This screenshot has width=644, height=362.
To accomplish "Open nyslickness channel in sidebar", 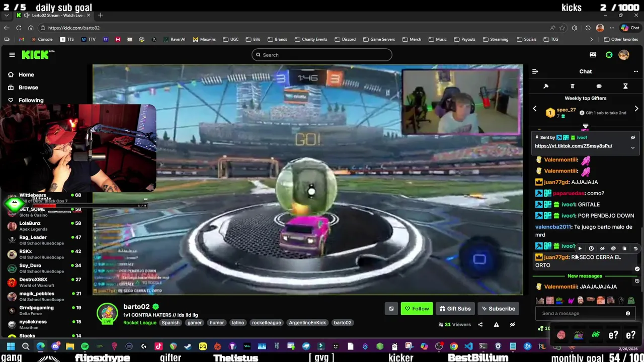I will (x=44, y=324).
